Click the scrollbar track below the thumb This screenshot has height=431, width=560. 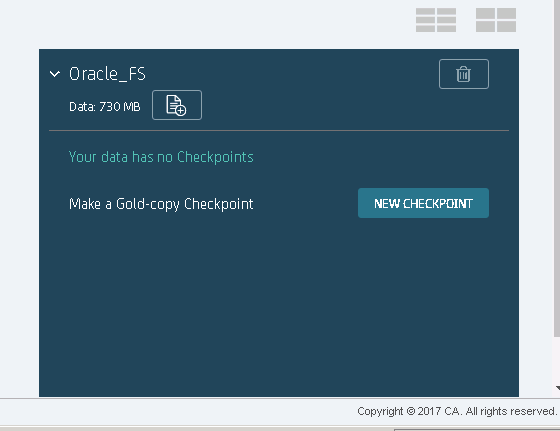(x=557, y=360)
